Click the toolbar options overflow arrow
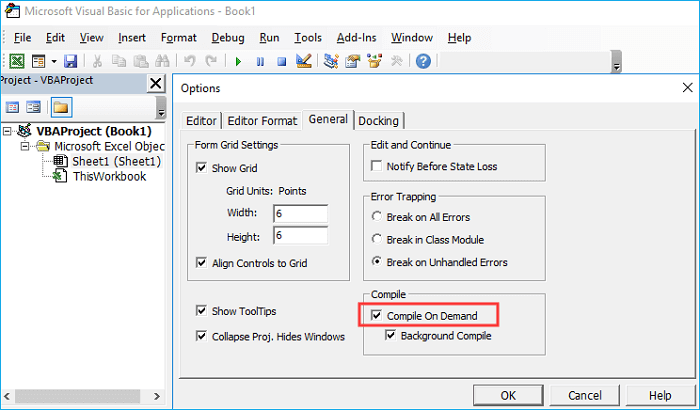Viewport: 700px width, 410px height. coord(617,62)
